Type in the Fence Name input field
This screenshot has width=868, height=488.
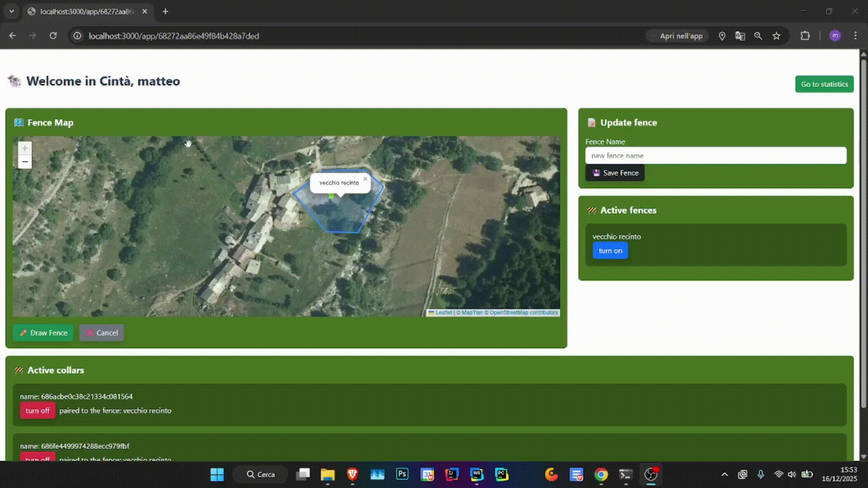pos(716,155)
